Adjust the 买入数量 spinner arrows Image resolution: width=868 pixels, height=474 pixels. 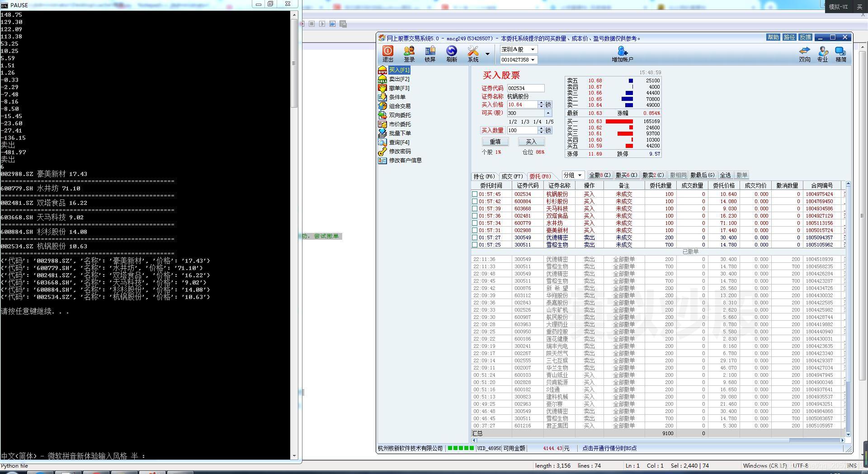(x=541, y=130)
